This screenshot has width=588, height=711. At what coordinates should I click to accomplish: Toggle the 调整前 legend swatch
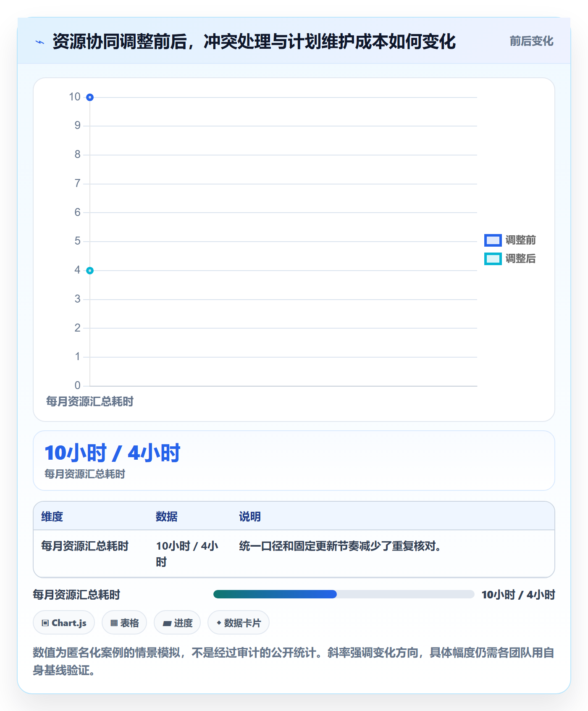[493, 240]
